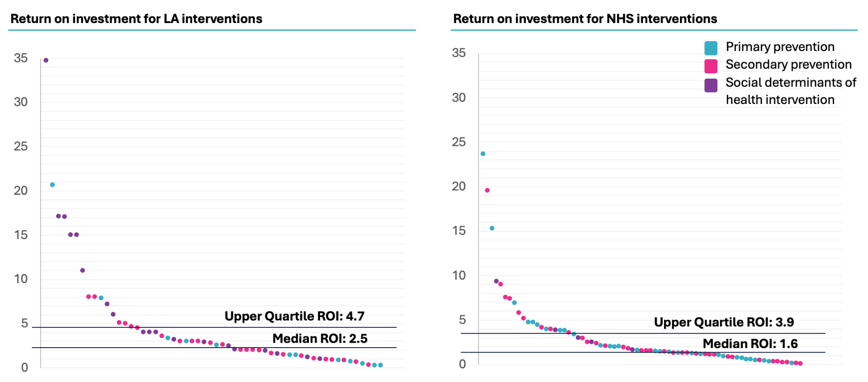868x382 pixels.
Task: Click the 'Upper Quartile ROI: 4.7' label
Action: coord(294,316)
